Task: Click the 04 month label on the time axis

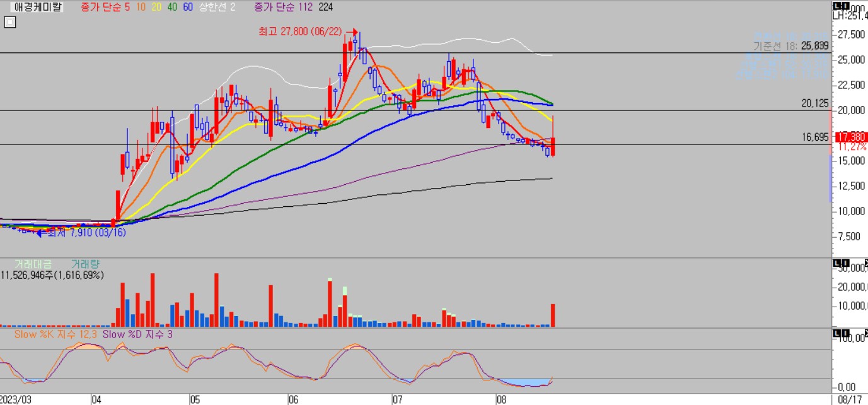Action: (x=96, y=400)
